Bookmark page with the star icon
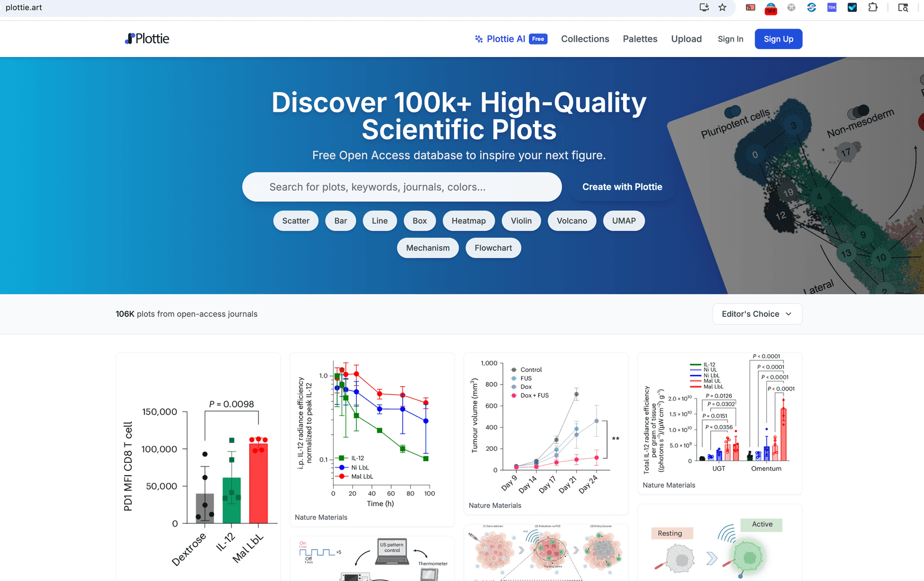This screenshot has height=581, width=924. (722, 8)
